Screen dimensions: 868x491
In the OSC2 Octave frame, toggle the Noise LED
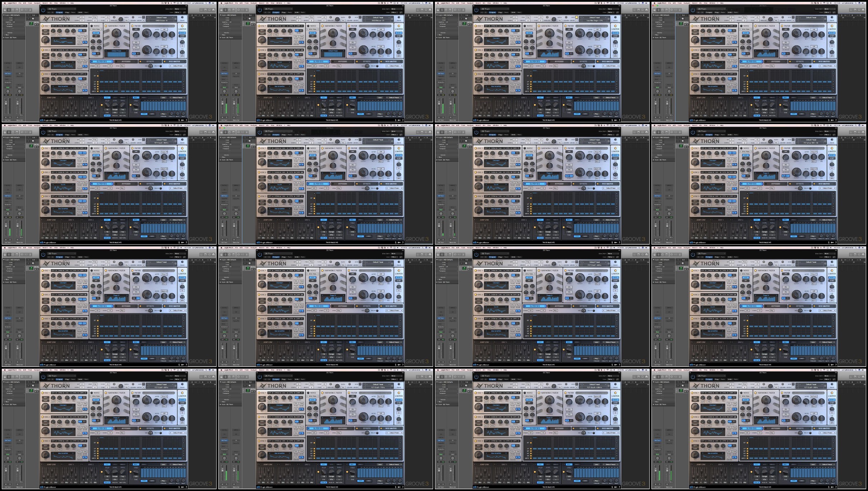point(92,26)
